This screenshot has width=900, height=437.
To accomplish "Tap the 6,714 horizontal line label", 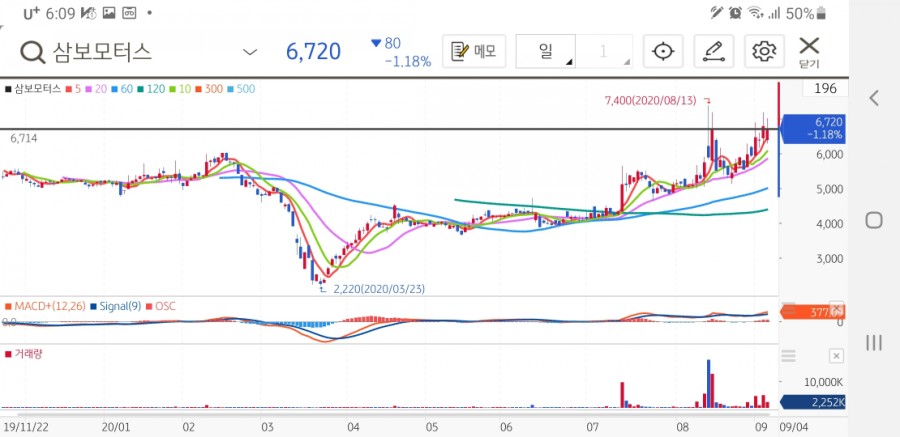I will (x=24, y=138).
